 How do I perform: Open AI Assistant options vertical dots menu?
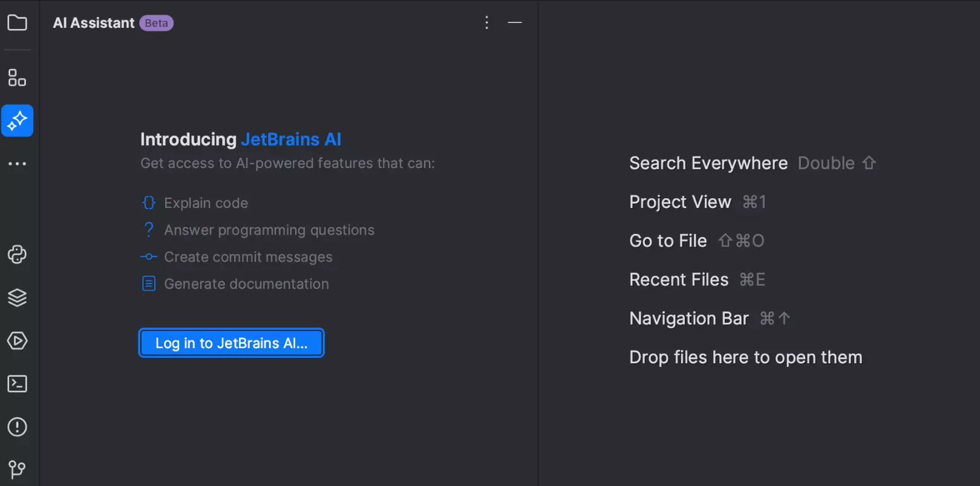click(486, 23)
